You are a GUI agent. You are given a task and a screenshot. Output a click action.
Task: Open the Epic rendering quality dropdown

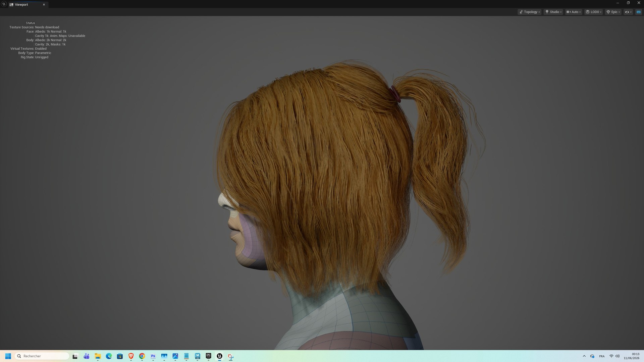[613, 12]
